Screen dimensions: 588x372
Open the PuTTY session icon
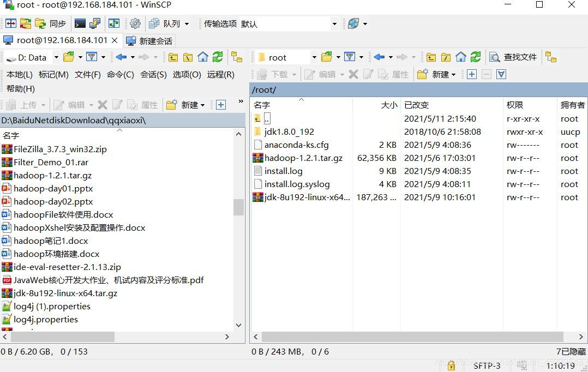point(94,23)
